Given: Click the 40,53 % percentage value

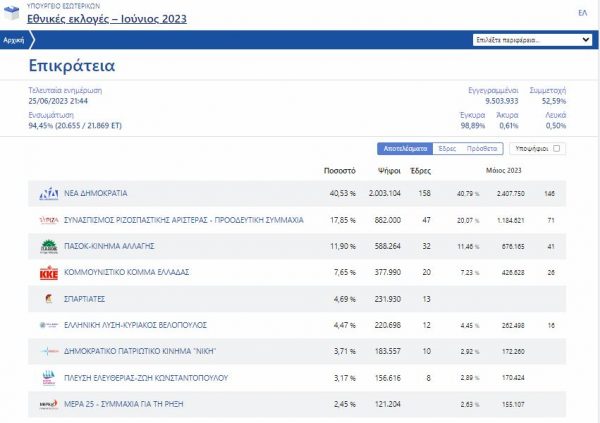Looking at the screenshot, I should click(x=342, y=193).
